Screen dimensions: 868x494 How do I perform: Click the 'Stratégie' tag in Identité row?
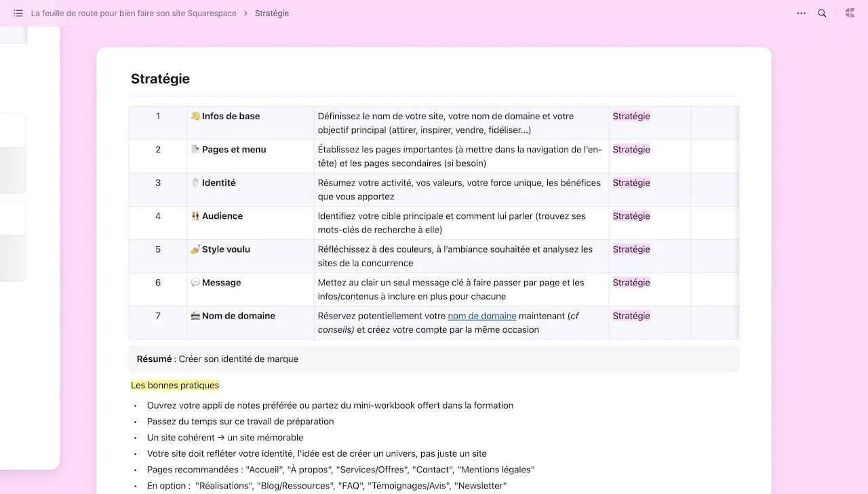click(631, 183)
